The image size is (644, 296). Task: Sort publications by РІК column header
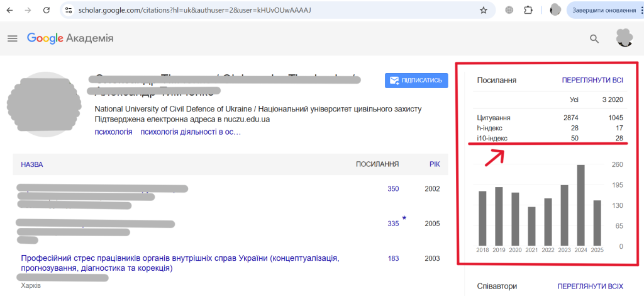[435, 164]
